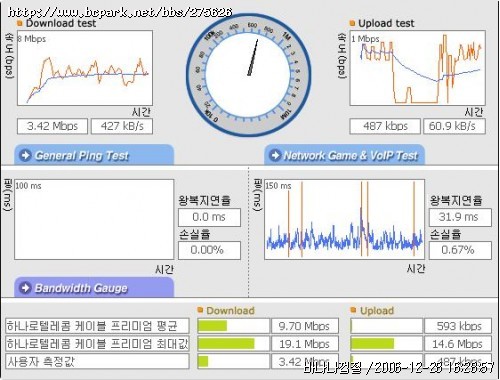Click the empty General Ping graph with 100 ms scale
This screenshot has height=380, width=500.
[x=94, y=219]
